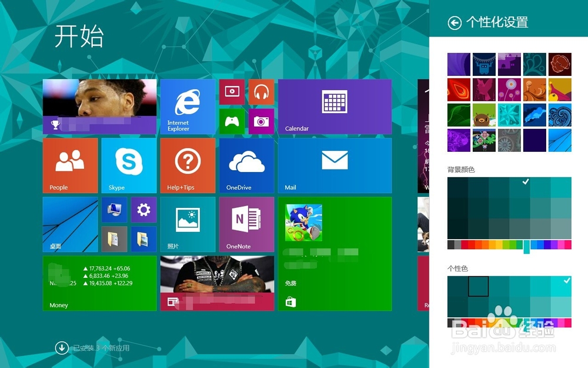Screen dimensions: 588x368
Task: Open the Money tile showing stock quotes
Action: pyautogui.click(x=99, y=283)
